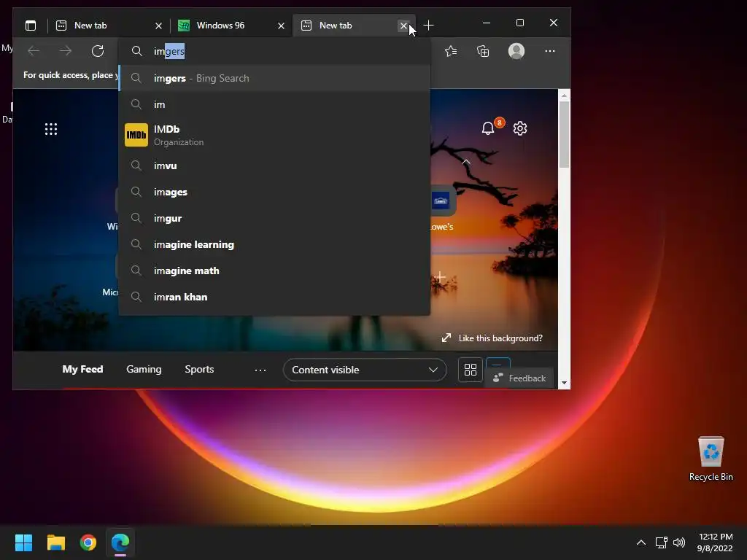This screenshot has width=747, height=560.
Task: Open the Favorites star icon
Action: pyautogui.click(x=451, y=51)
